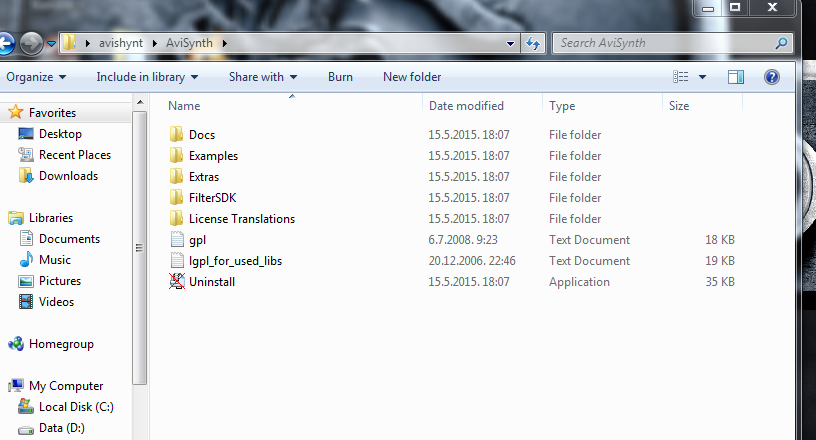
Task: Click the lgpl_for_used_libs file name
Action: pos(235,261)
